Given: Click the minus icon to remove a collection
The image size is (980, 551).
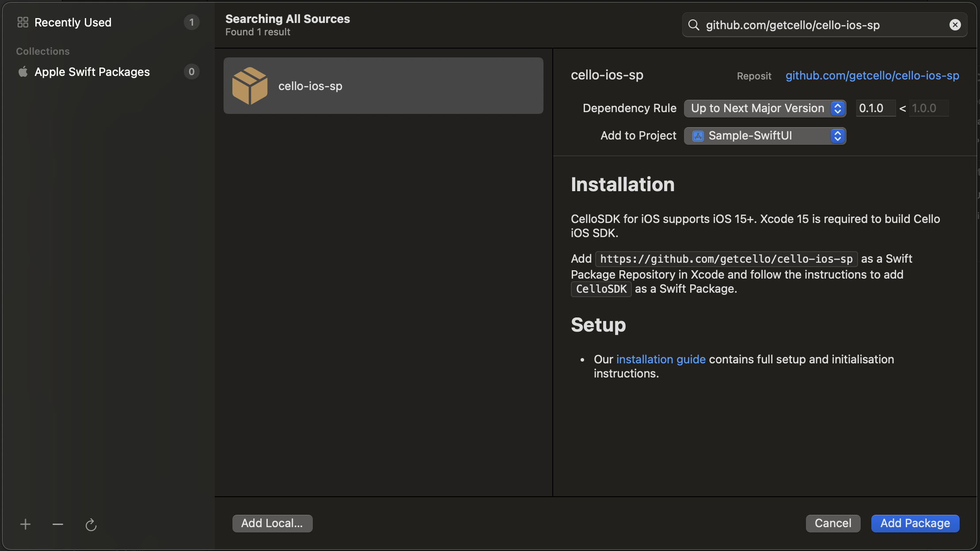Looking at the screenshot, I should coord(58,524).
